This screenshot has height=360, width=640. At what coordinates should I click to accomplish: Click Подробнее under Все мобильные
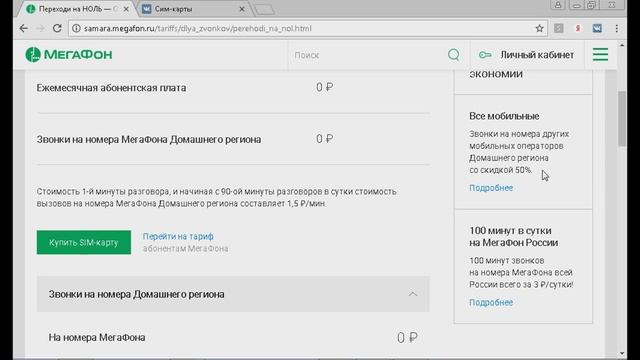[x=491, y=188]
